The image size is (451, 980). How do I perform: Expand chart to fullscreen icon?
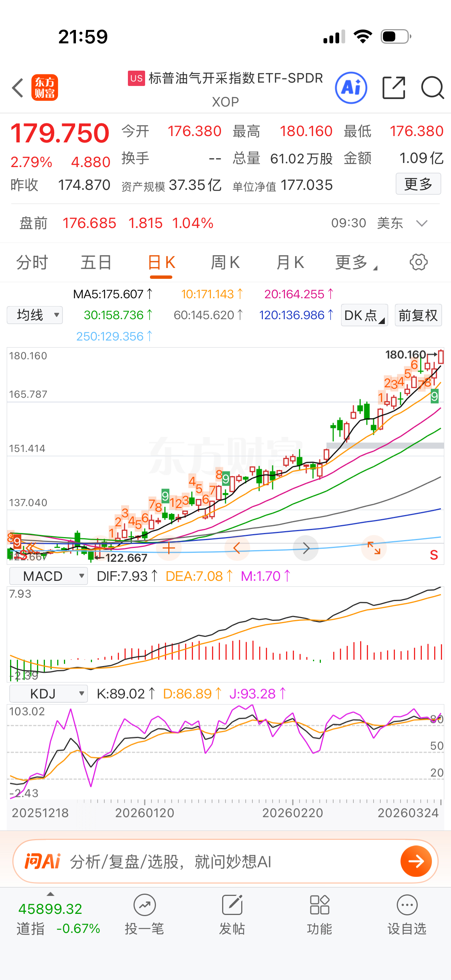pos(374,548)
